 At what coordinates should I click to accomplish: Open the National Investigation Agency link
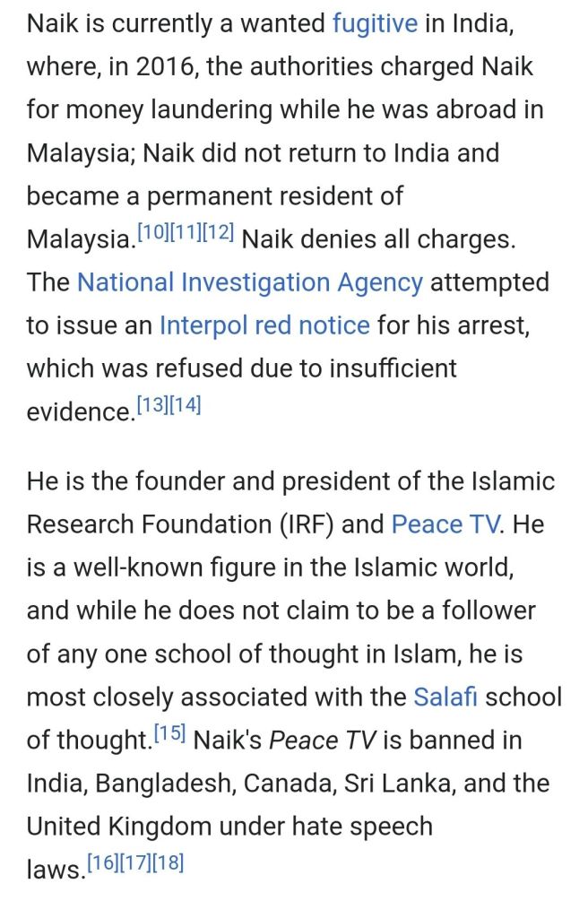[x=249, y=282]
